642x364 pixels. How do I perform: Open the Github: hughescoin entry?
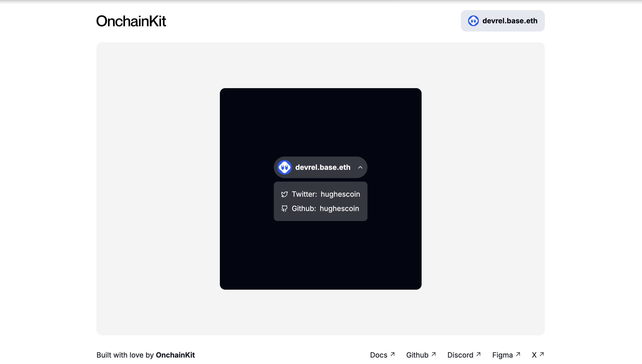pyautogui.click(x=320, y=209)
